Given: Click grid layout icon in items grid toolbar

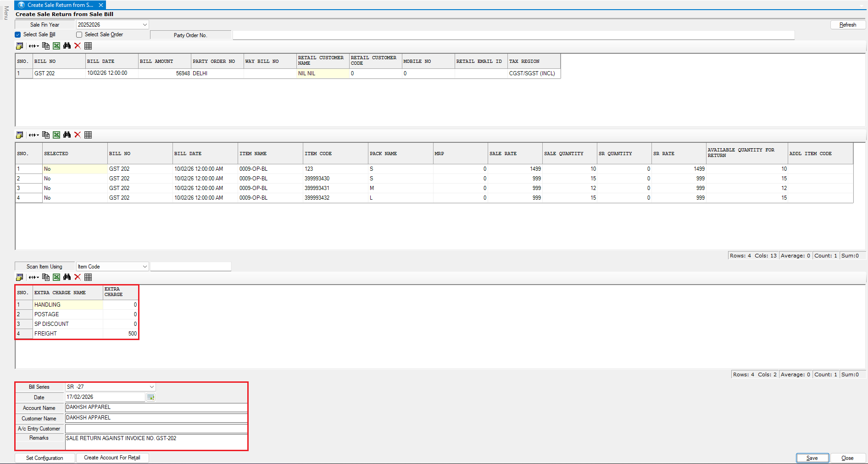Looking at the screenshot, I should pyautogui.click(x=88, y=135).
